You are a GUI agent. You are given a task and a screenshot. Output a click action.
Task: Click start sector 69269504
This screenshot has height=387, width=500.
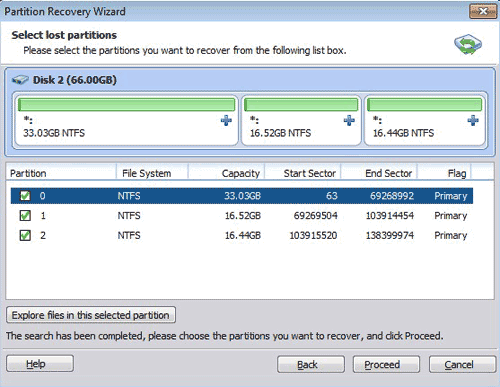pos(315,216)
